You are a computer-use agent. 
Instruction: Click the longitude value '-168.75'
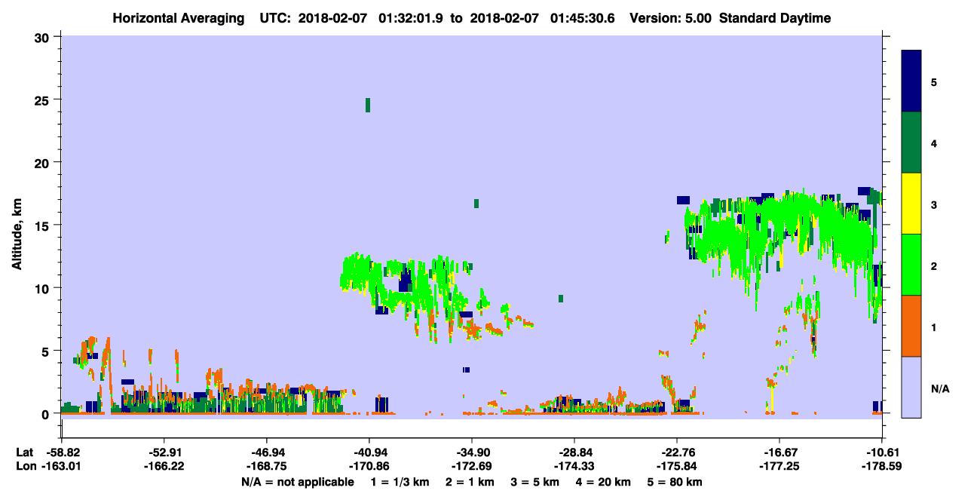(266, 466)
